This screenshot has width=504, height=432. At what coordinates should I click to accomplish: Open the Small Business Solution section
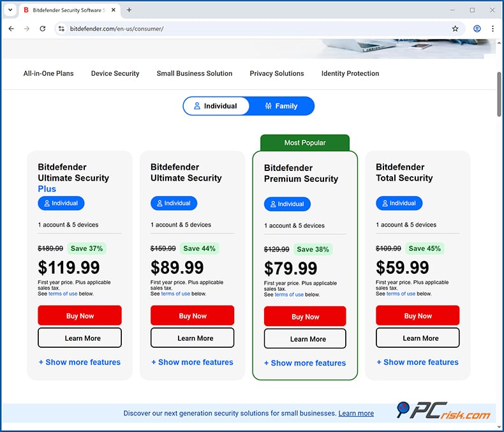click(195, 73)
